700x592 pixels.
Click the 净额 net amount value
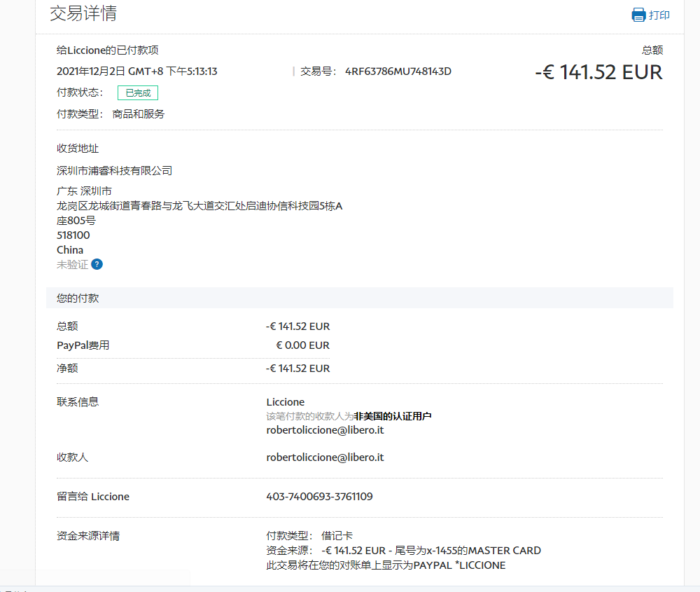pos(297,368)
